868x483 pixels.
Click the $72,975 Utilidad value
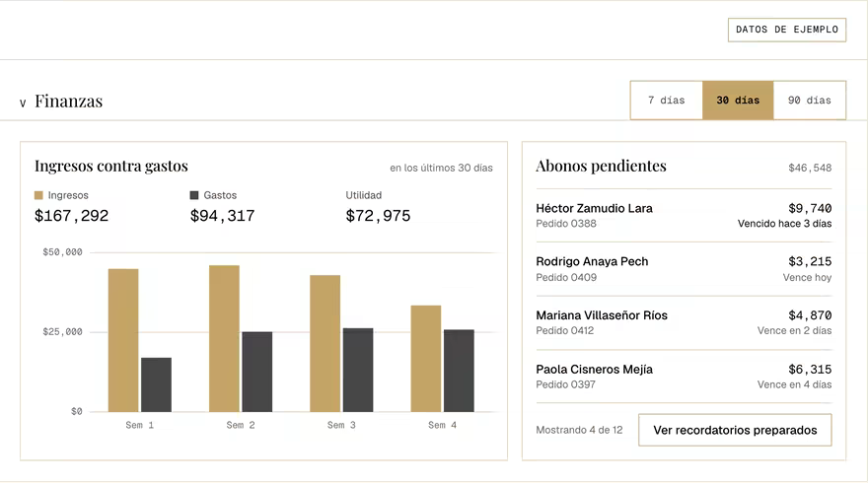pos(378,216)
